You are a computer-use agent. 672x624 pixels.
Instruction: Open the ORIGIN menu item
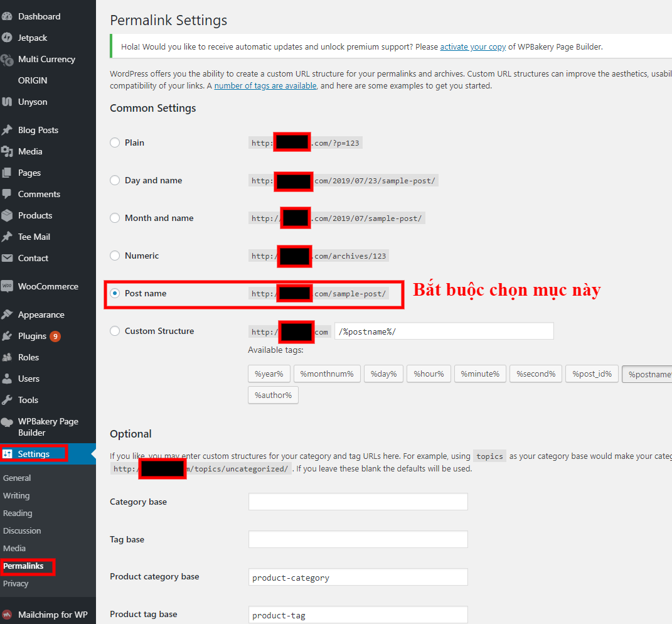[33, 80]
